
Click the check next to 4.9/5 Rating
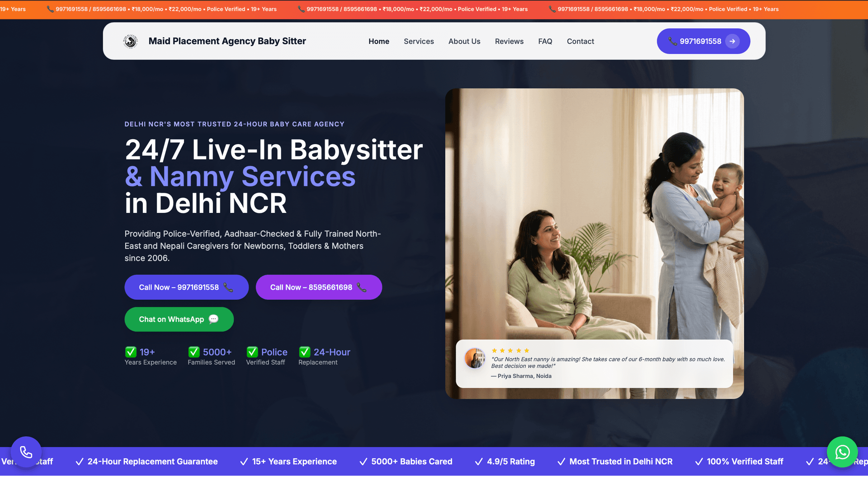pos(479,461)
